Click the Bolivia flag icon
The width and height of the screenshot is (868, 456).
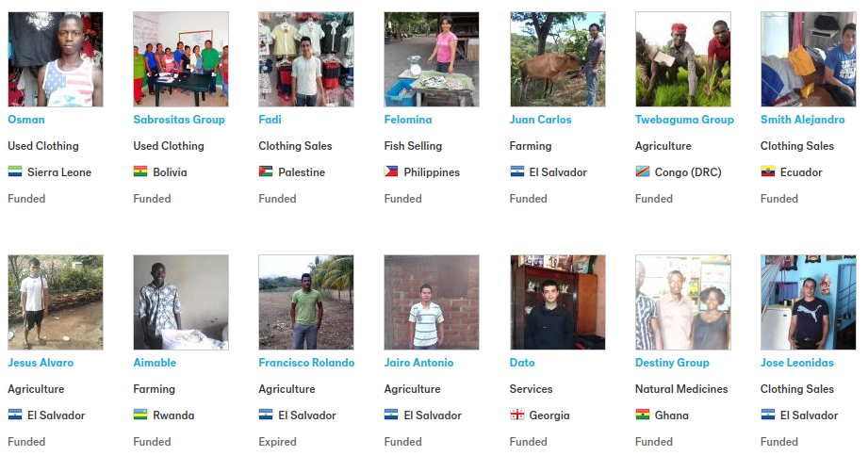point(140,171)
